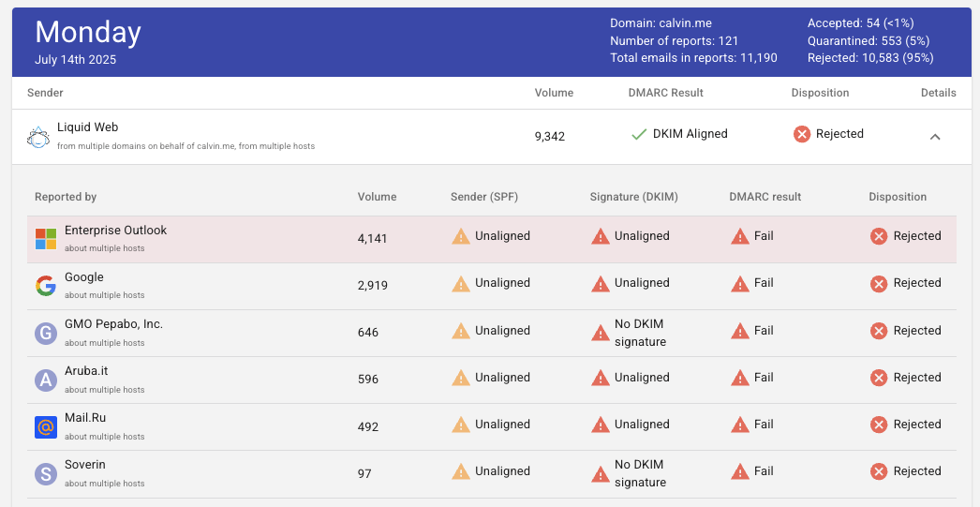Screen dimensions: 980x507
Task: Select the Enterprise Outlook reporter row
Action: click(x=491, y=239)
